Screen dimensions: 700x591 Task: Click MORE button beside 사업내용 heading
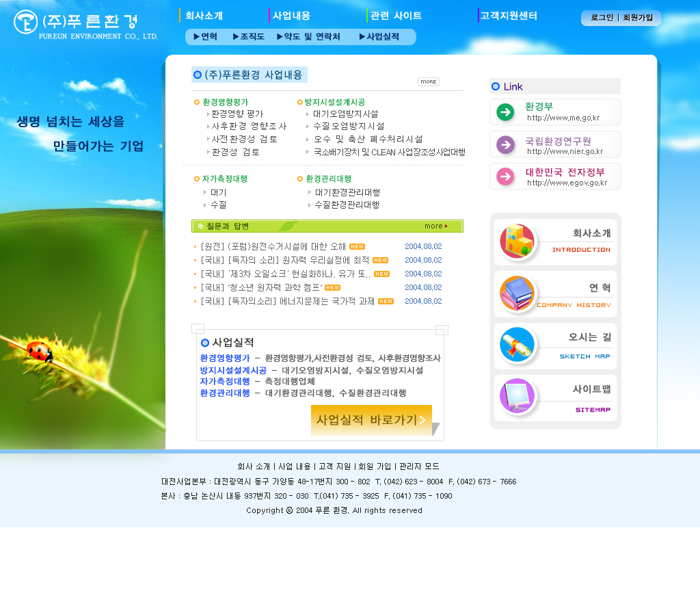click(429, 82)
